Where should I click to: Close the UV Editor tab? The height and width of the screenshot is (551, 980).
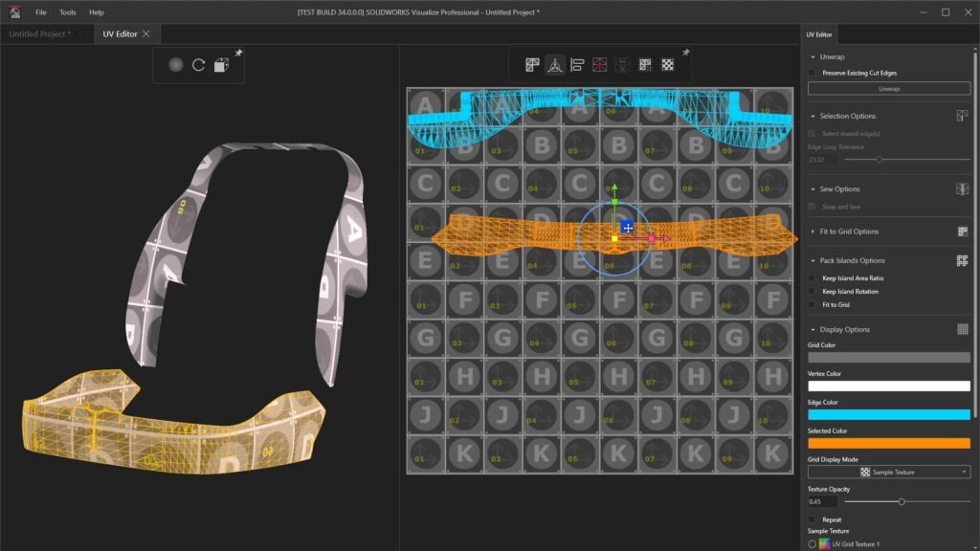coord(146,33)
